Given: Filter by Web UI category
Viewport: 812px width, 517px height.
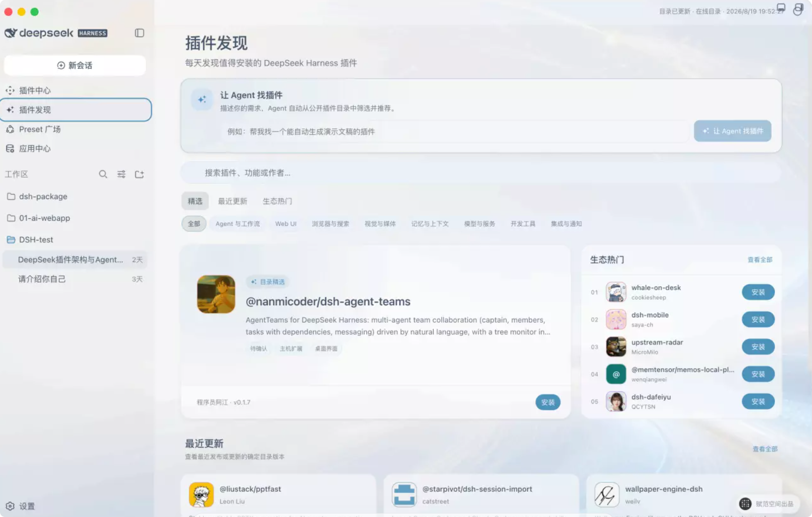Looking at the screenshot, I should [x=286, y=224].
